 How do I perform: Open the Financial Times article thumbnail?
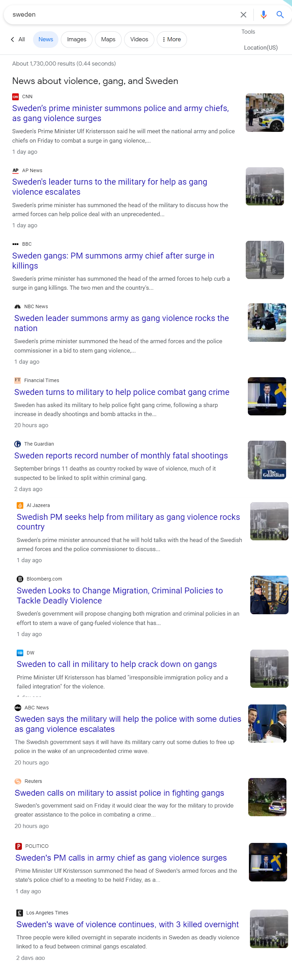267,396
